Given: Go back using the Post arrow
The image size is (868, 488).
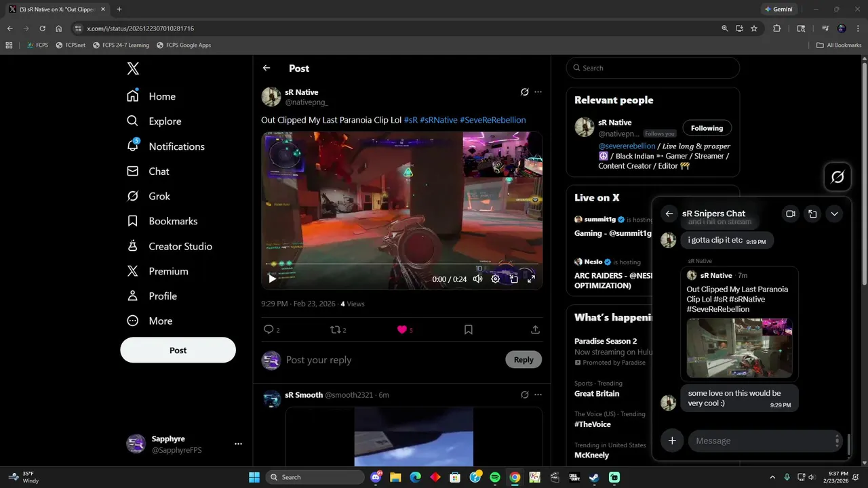Looking at the screenshot, I should 267,68.
